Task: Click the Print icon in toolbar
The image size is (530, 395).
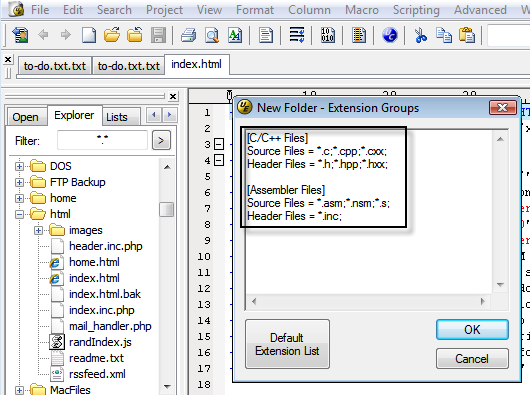Action: point(188,35)
